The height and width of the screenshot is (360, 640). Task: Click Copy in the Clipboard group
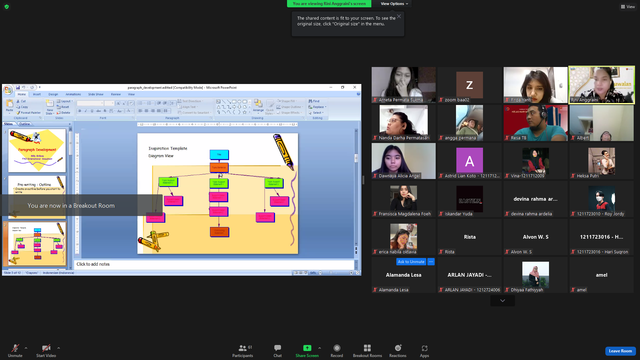coord(22,107)
